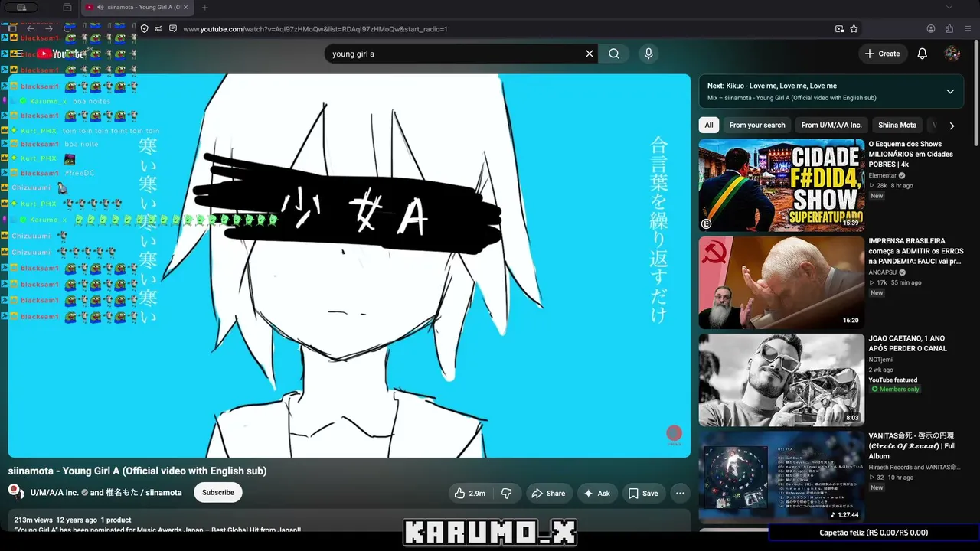Open the more actions three-dot menu
This screenshot has width=980, height=551.
click(680, 494)
